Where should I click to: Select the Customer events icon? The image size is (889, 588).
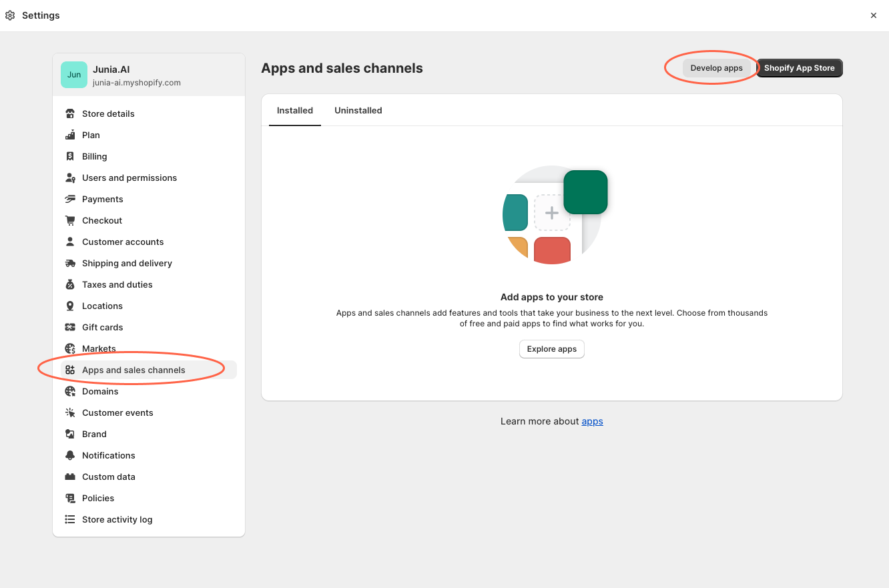[x=69, y=412]
